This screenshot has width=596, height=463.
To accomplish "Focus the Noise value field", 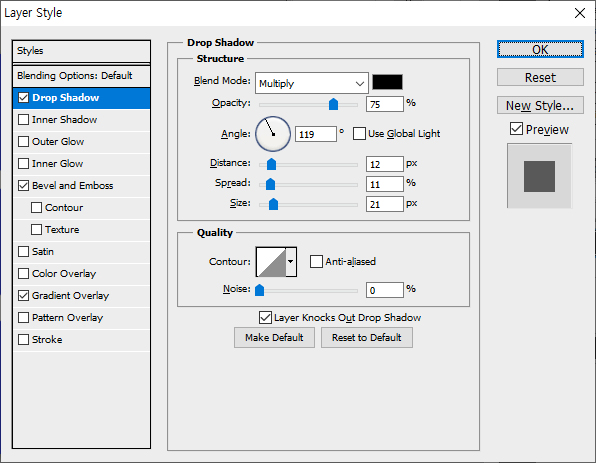I will 385,290.
